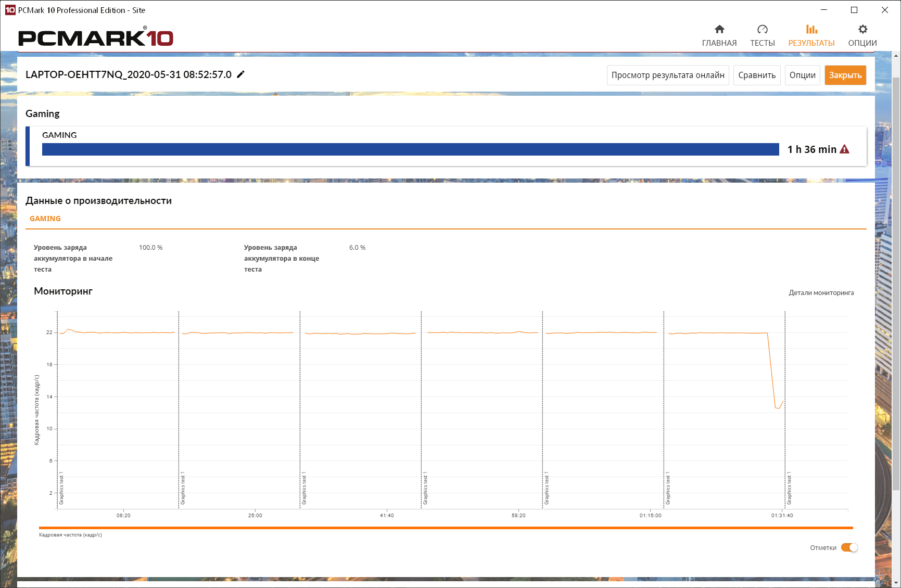
Task: Click the Gaming section heading
Action: click(x=43, y=113)
